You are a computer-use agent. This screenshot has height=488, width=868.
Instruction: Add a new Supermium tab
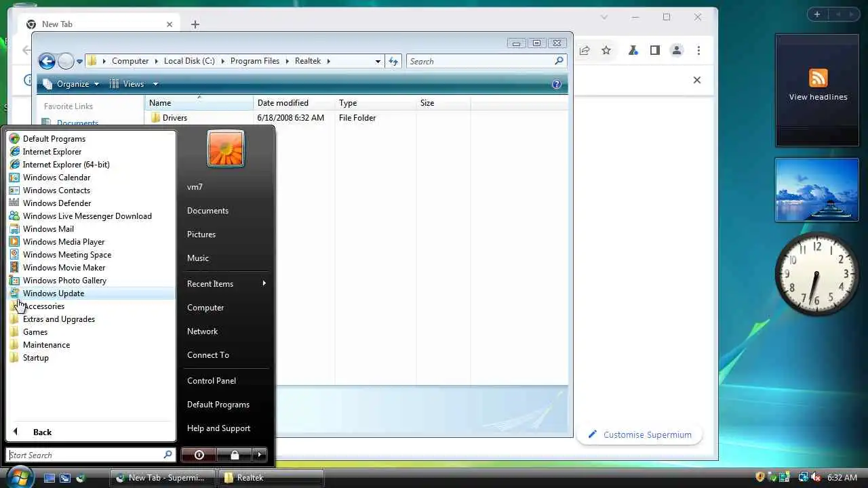(x=195, y=24)
